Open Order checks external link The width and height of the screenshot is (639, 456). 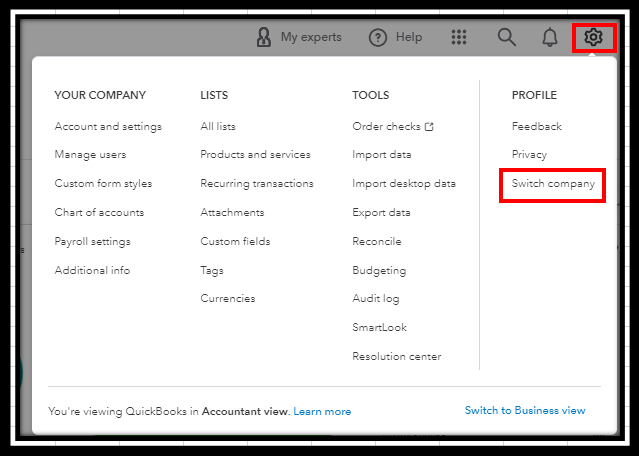point(393,127)
